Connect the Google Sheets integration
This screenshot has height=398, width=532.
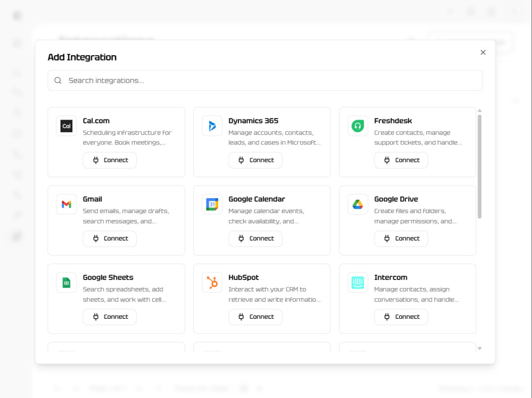pos(110,317)
